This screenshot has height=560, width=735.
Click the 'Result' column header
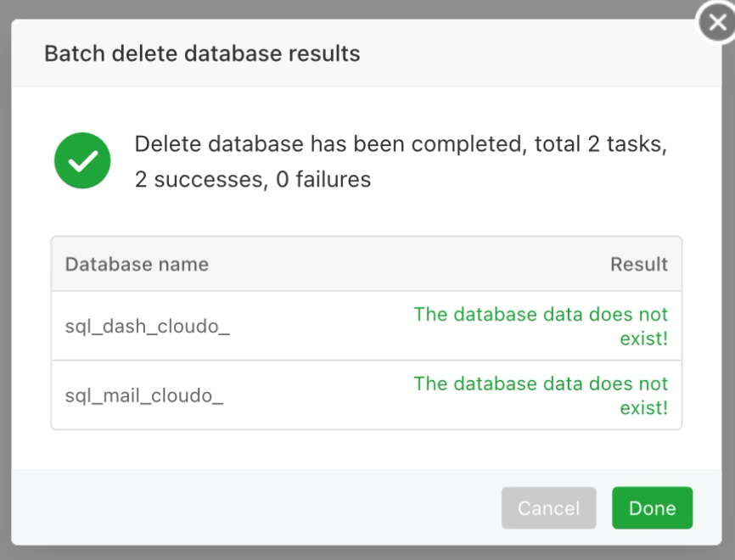pyautogui.click(x=638, y=264)
